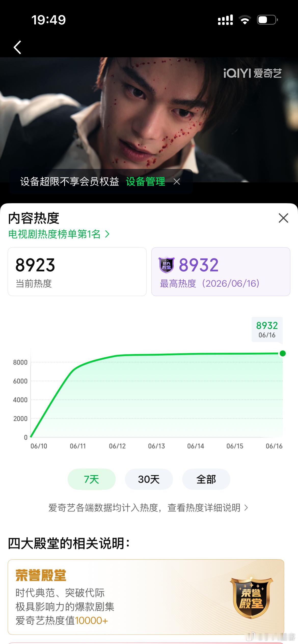Open the 荣誉殿堂 card
This screenshot has width=298, height=644.
146,597
